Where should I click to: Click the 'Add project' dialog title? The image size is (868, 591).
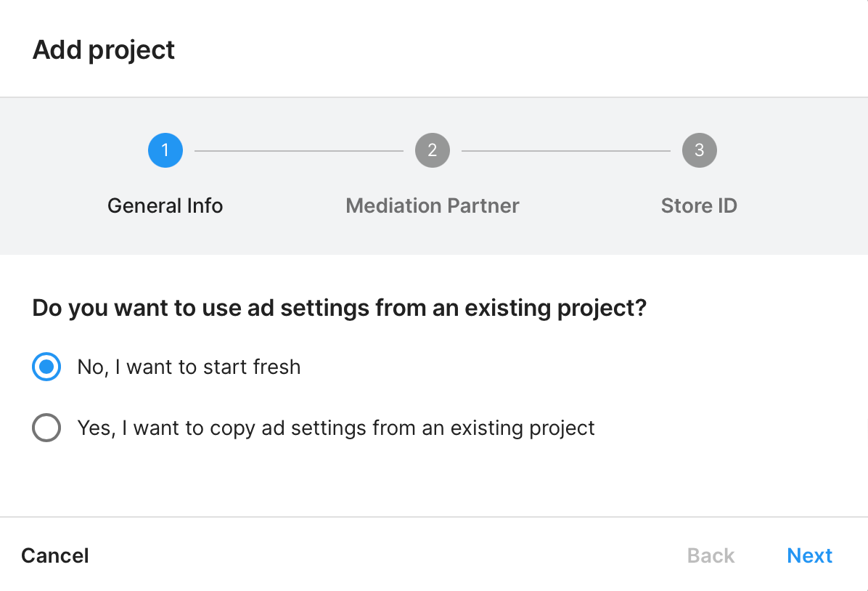(104, 50)
